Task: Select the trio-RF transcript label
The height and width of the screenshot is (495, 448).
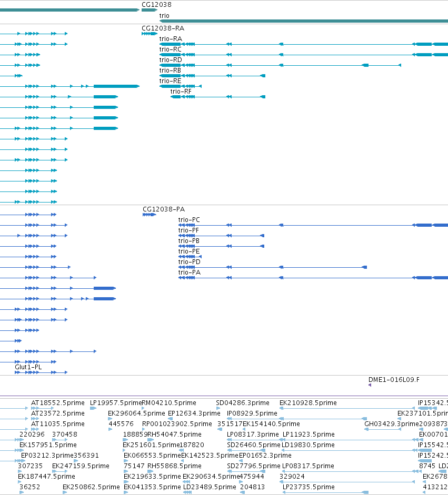Action: (x=181, y=91)
